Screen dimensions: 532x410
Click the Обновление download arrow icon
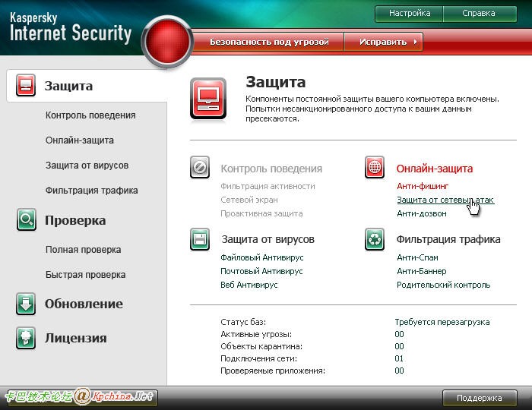pyautogui.click(x=25, y=304)
